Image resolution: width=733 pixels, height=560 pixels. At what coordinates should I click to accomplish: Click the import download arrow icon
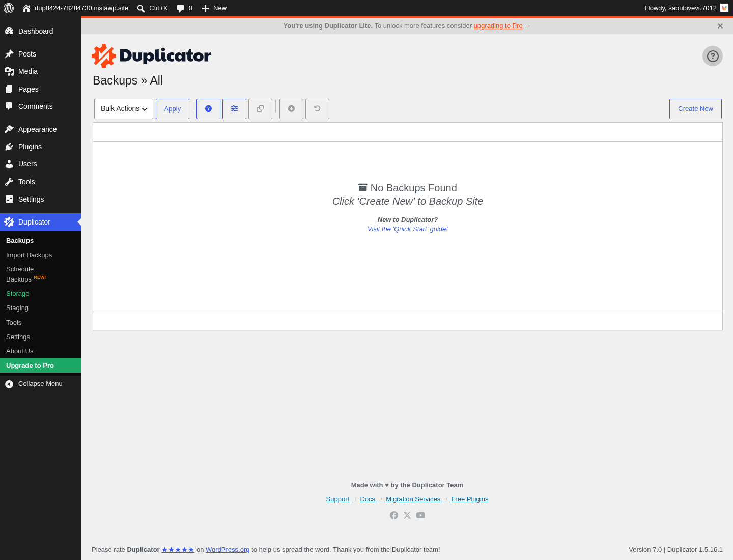(x=291, y=109)
